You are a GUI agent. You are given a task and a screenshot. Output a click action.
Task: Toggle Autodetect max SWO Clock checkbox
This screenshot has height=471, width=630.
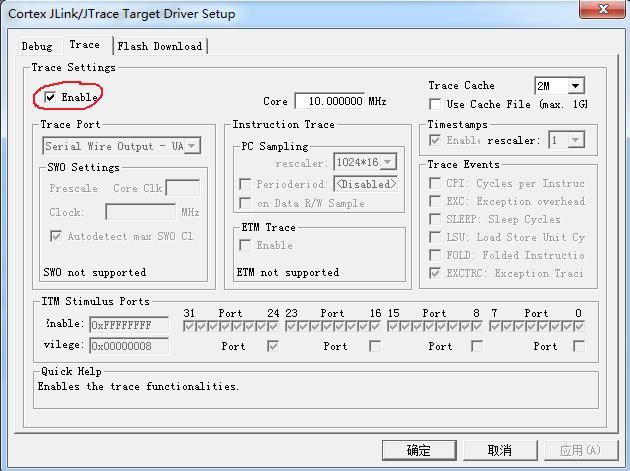point(56,236)
